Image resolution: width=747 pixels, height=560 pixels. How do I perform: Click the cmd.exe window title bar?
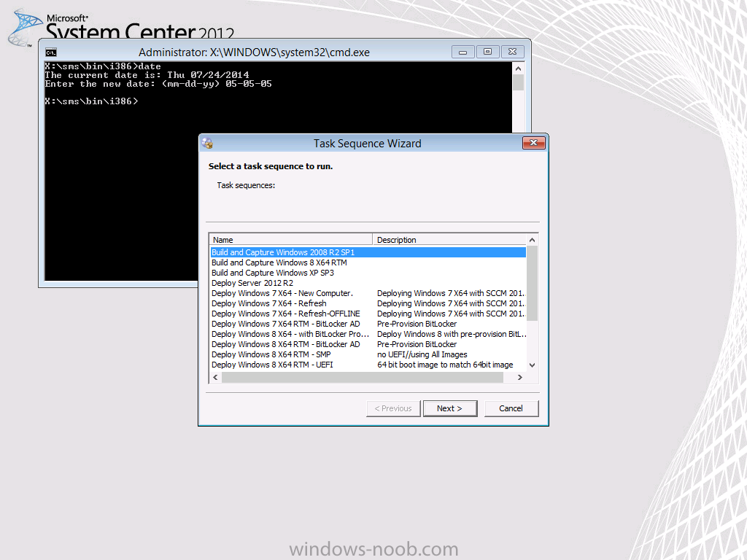tap(254, 52)
